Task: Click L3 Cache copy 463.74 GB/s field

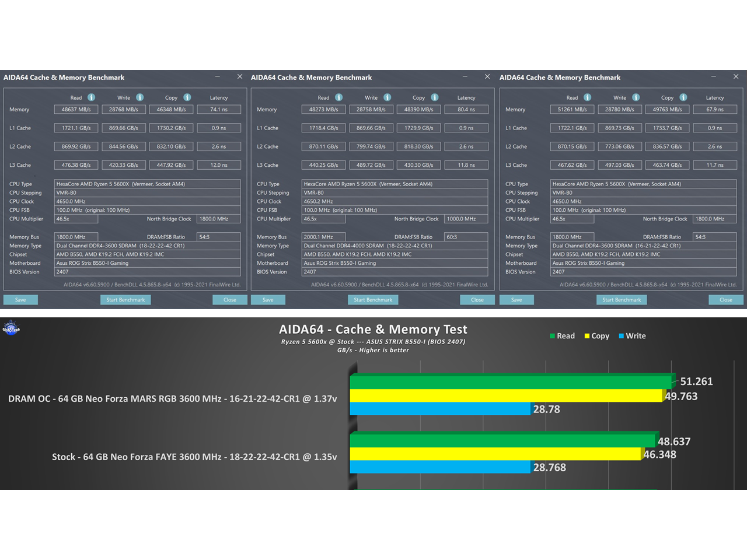Action: 667,165
